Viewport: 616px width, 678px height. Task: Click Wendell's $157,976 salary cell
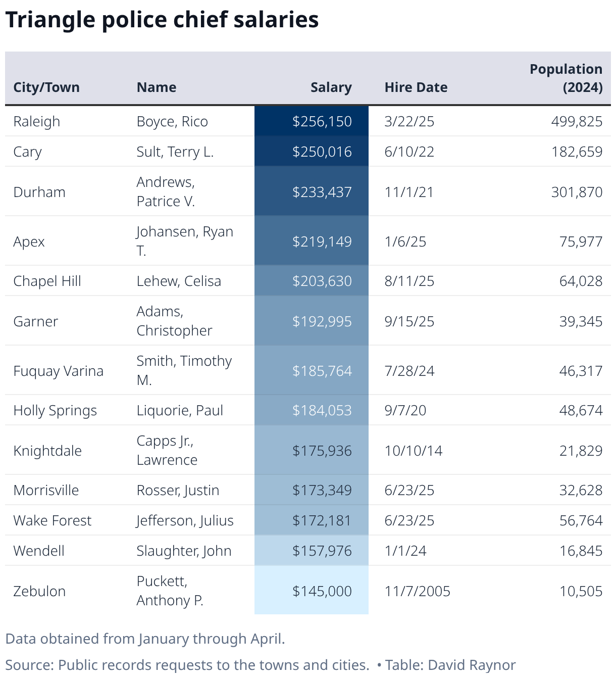click(x=322, y=551)
